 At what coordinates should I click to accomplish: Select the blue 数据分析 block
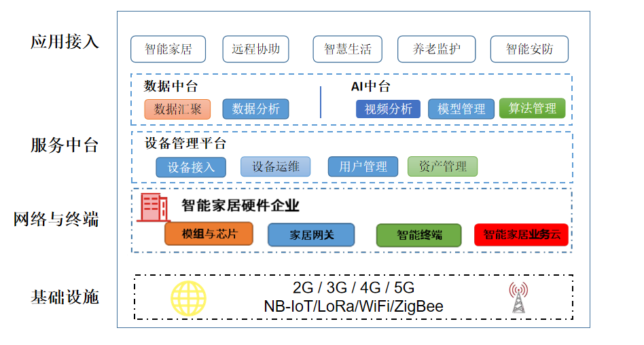point(255,109)
